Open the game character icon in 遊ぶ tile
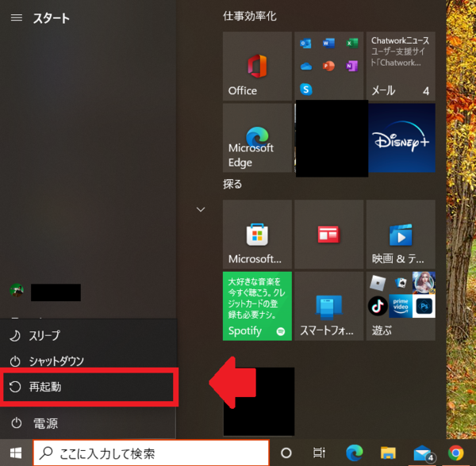This screenshot has height=466, width=476. [x=424, y=283]
